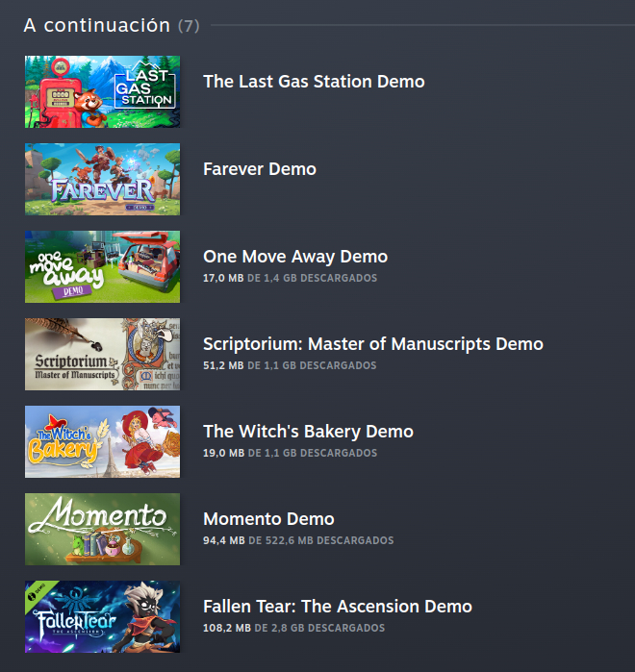Viewport: 635px width, 672px height.
Task: Select One Move Away Demo title
Action: pyautogui.click(x=295, y=257)
